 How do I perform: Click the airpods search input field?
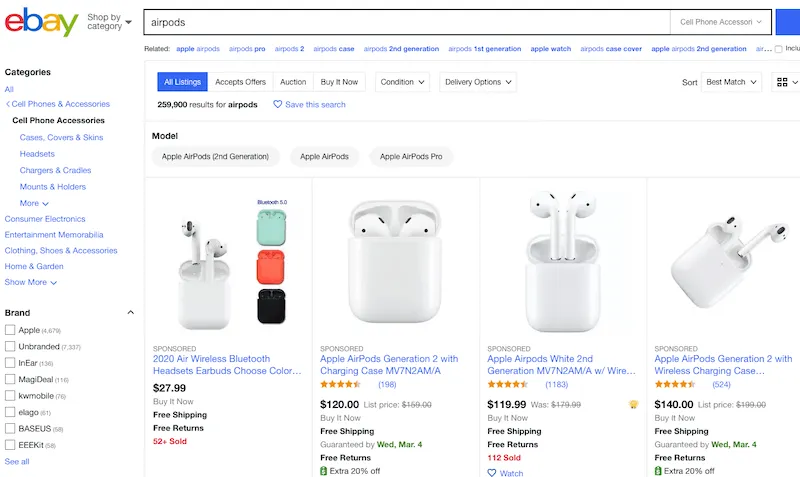(x=405, y=22)
